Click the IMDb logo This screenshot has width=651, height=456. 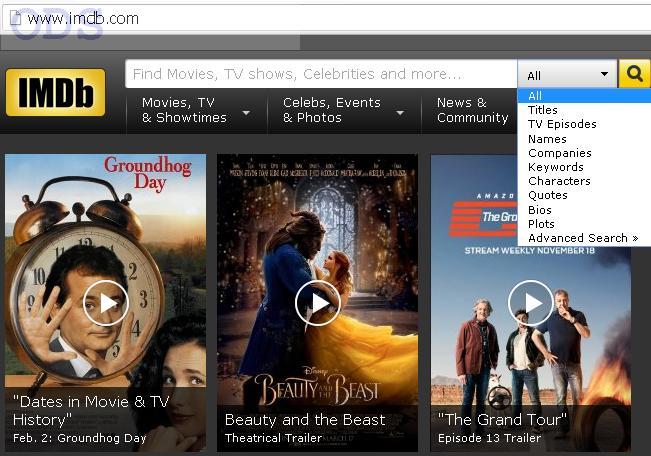pos(55,93)
